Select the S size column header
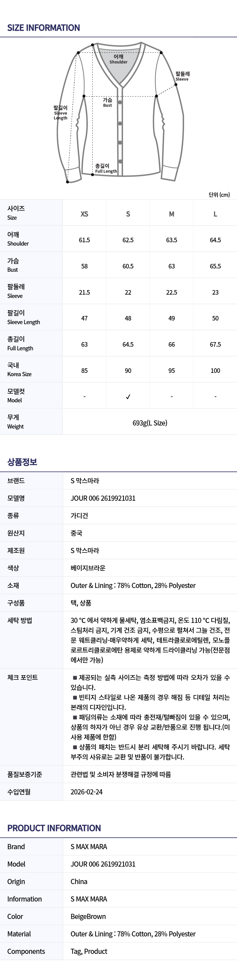The width and height of the screenshot is (237, 980). pos(128,214)
